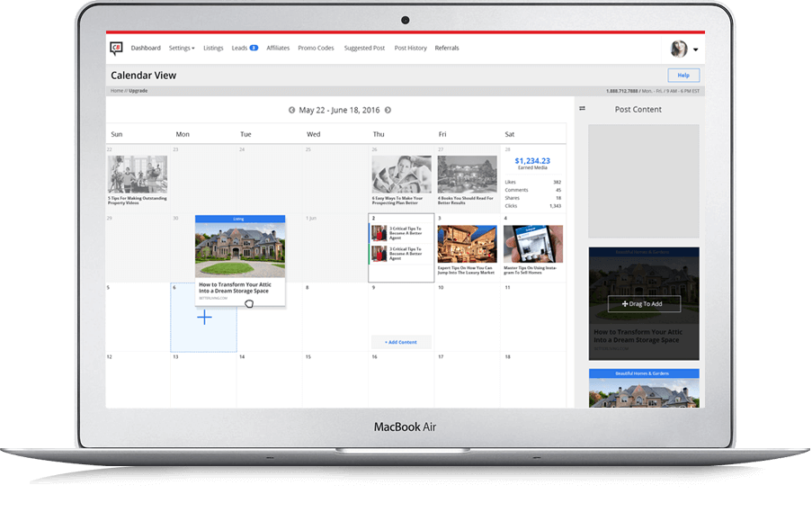Go to next date range arrow

pos(388,110)
